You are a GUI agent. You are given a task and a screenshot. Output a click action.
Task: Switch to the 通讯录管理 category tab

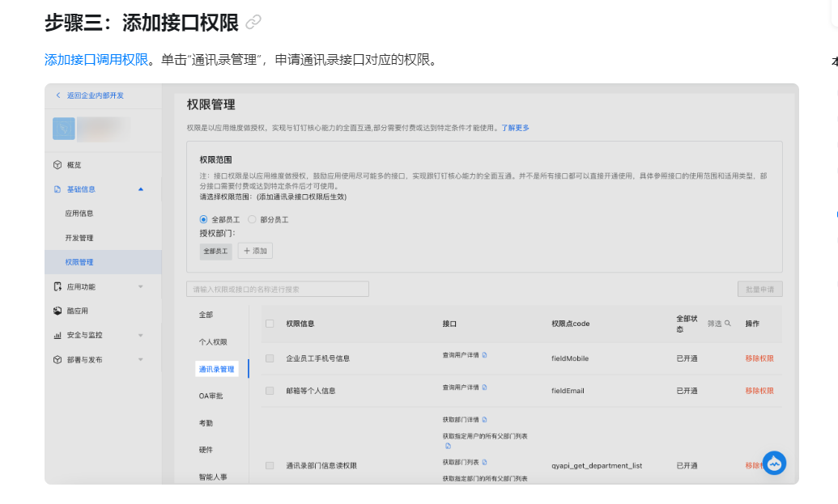[x=216, y=370]
